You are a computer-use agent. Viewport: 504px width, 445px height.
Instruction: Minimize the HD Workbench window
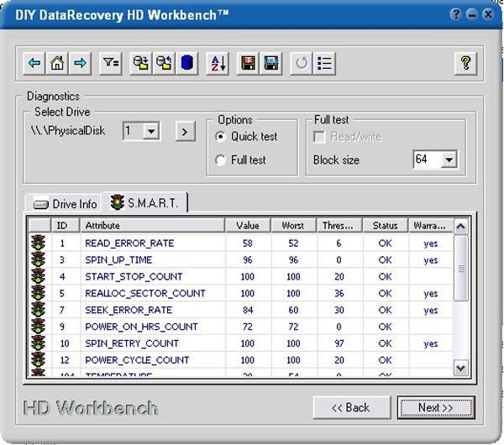coord(472,14)
